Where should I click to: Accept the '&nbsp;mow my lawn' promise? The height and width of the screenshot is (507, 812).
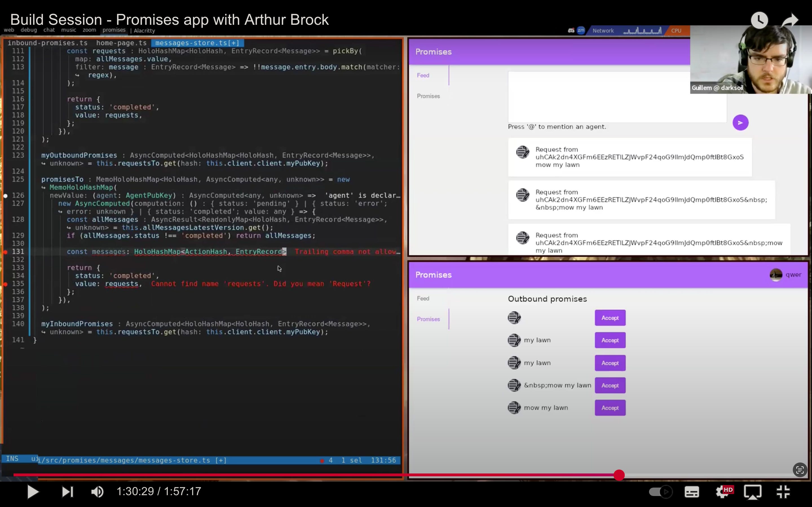tap(610, 385)
